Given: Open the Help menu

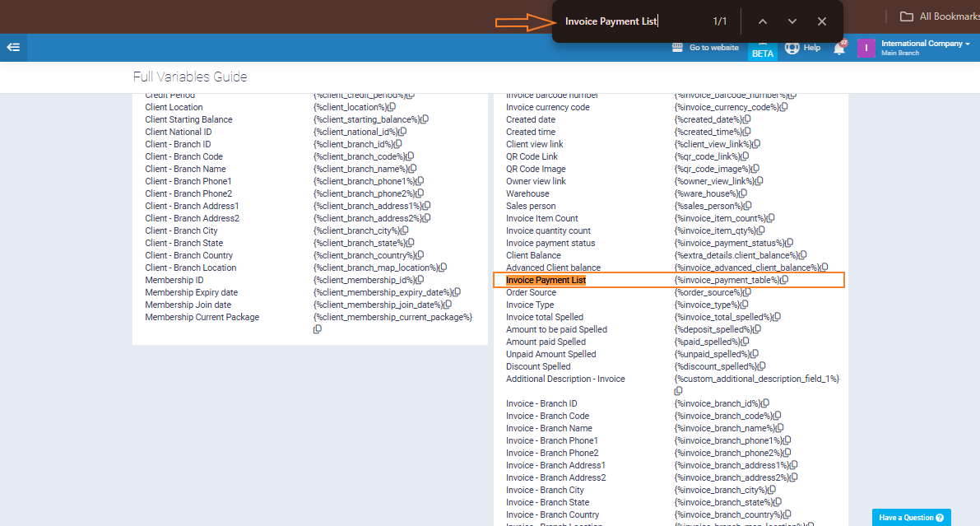Looking at the screenshot, I should [803, 48].
